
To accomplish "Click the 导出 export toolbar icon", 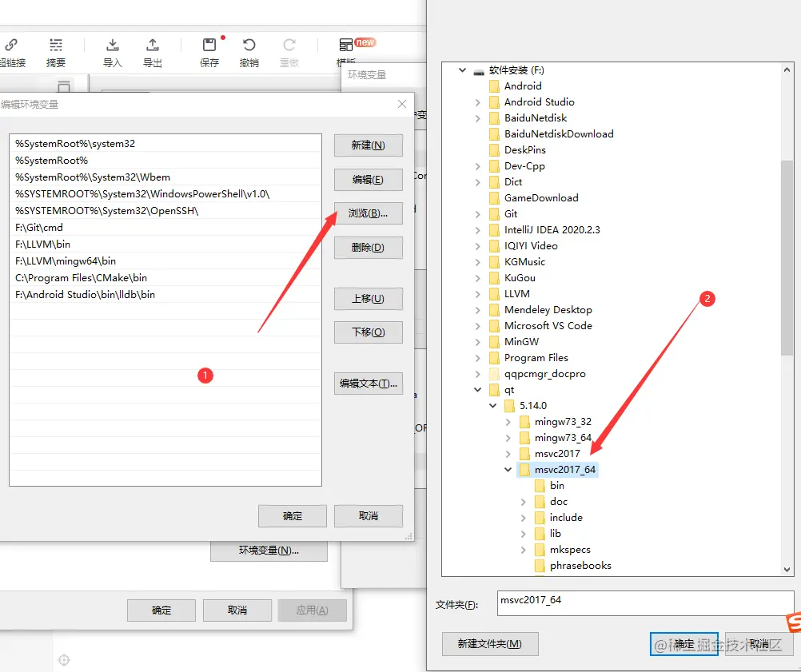I will coord(152,46).
